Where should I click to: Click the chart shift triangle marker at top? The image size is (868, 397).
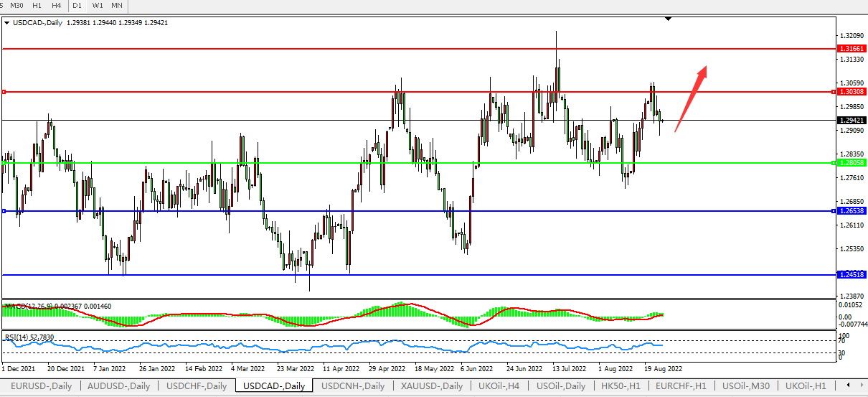[669, 19]
